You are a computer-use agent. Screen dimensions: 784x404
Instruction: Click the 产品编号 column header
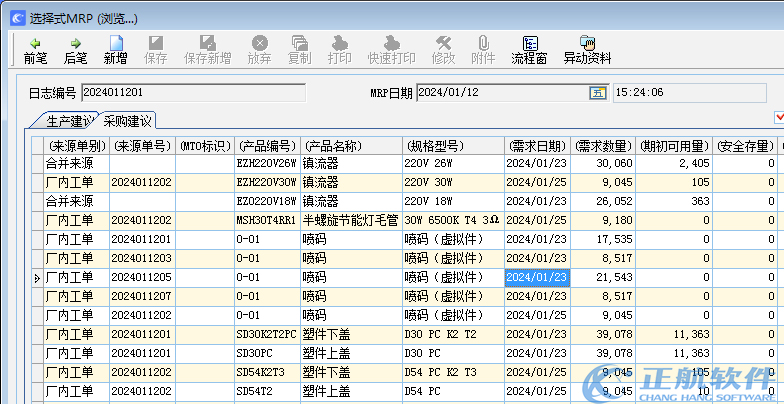coord(267,145)
